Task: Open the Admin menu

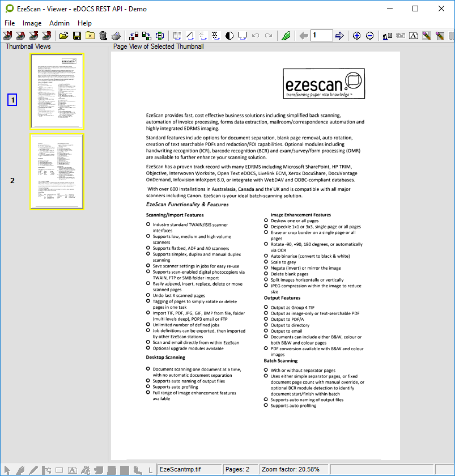Action: click(x=59, y=23)
